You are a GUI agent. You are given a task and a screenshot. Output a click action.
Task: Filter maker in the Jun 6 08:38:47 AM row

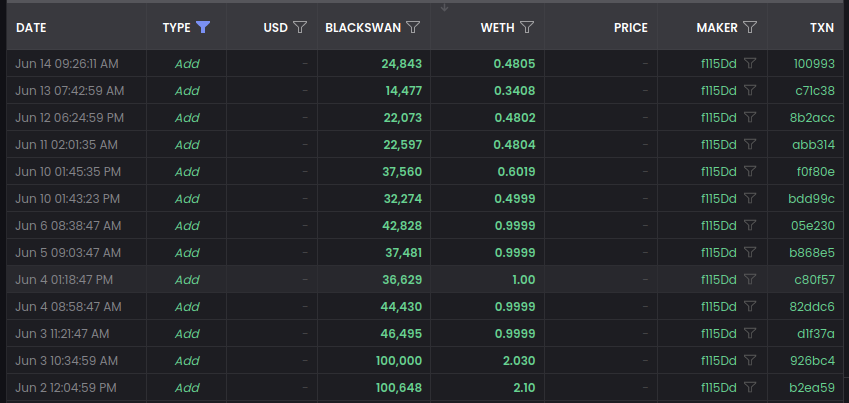[749, 225]
